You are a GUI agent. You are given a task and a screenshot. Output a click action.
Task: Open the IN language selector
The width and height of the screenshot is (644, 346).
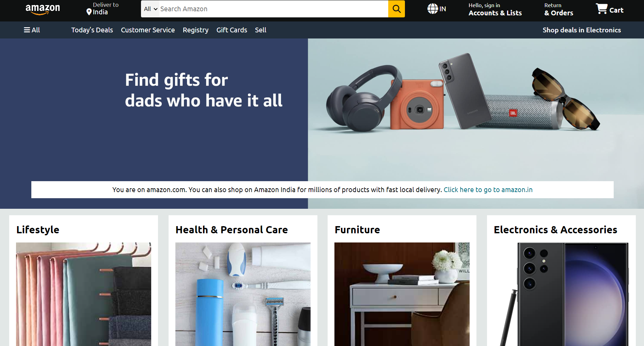[x=443, y=9]
